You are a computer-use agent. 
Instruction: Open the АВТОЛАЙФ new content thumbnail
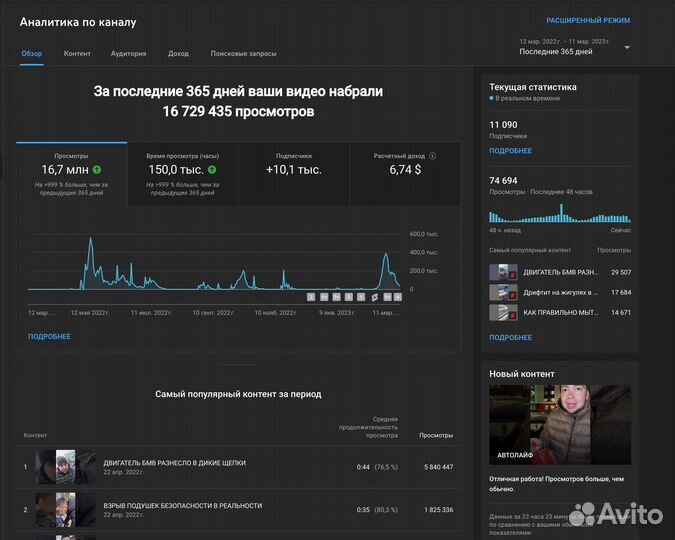coord(560,425)
